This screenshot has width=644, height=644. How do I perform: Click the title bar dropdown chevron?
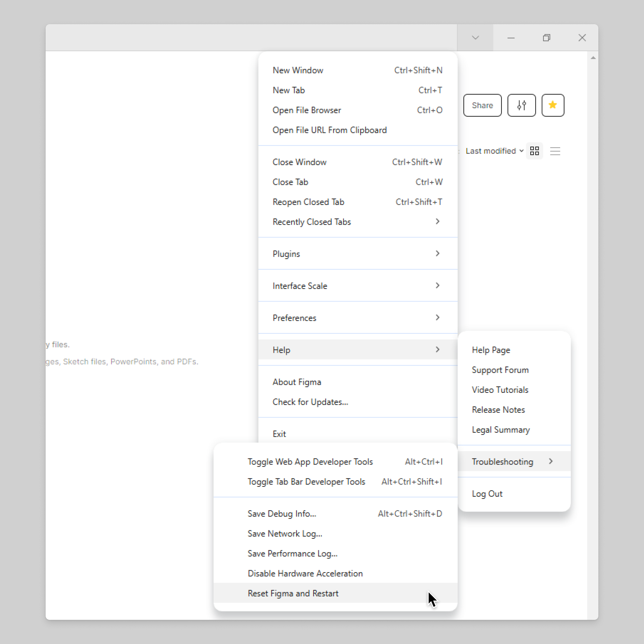[475, 38]
